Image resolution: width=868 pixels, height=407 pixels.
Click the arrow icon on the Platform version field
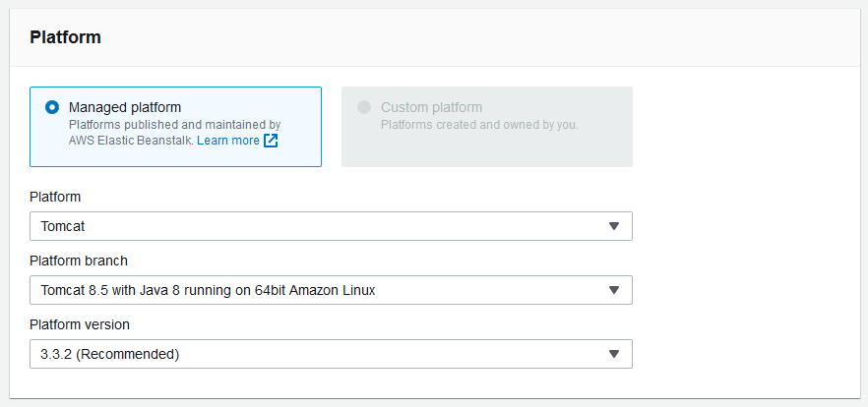click(614, 354)
